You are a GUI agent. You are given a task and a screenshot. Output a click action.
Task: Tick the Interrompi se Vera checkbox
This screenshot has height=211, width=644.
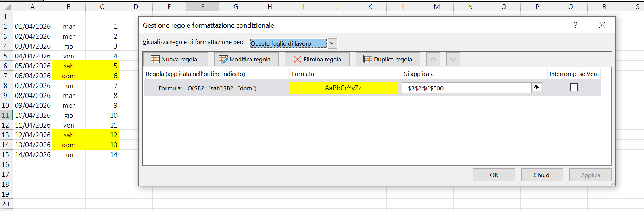pos(574,87)
